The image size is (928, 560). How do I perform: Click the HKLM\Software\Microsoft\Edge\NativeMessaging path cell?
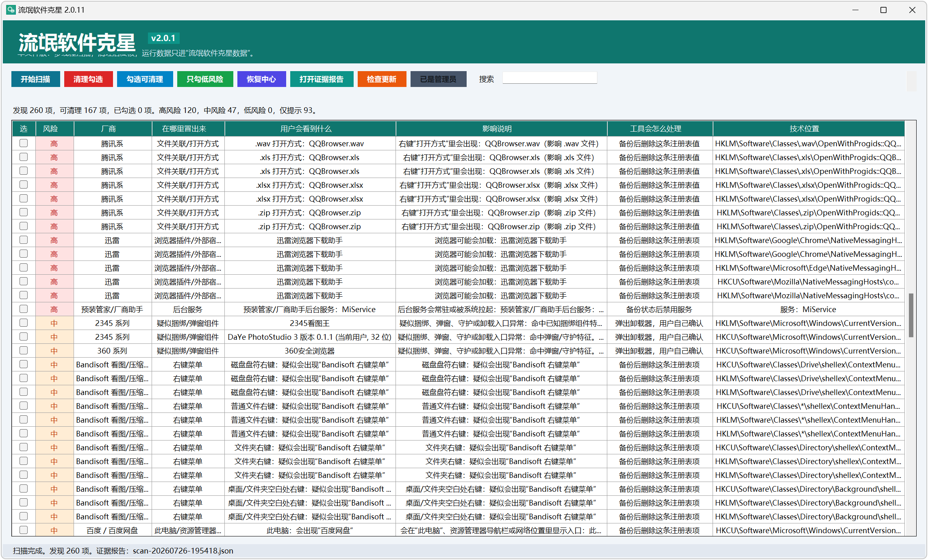point(808,268)
